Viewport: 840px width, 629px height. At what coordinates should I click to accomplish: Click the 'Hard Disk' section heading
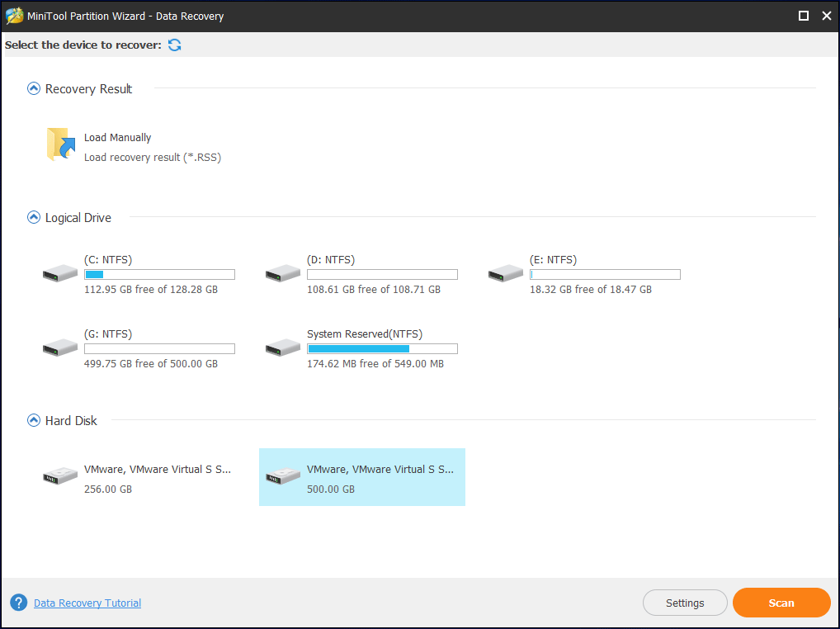pyautogui.click(x=71, y=421)
